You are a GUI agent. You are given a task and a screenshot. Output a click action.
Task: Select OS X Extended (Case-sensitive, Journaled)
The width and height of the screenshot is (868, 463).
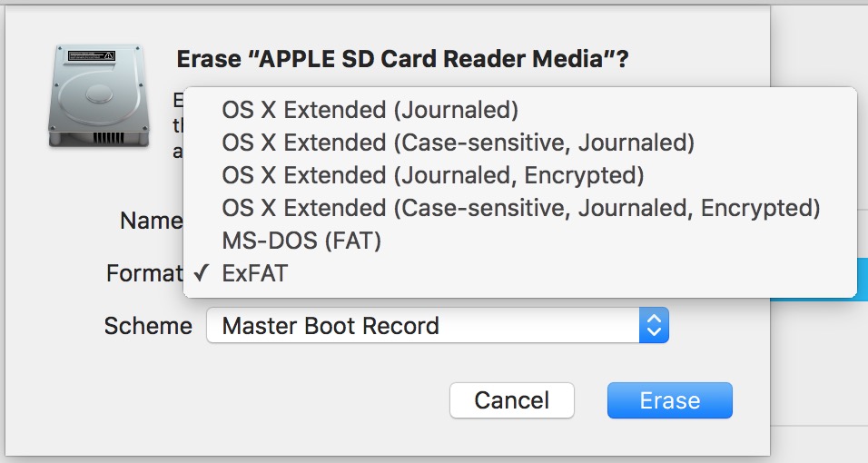pos(458,143)
